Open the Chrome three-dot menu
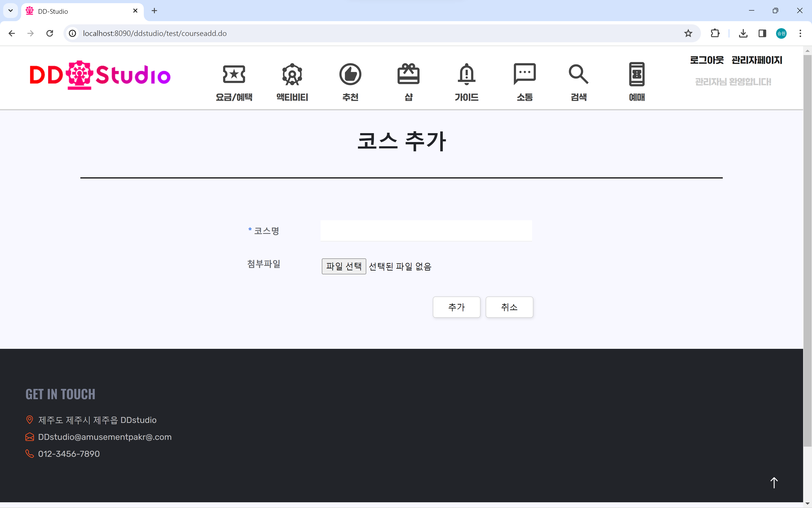Image resolution: width=812 pixels, height=508 pixels. 800,33
